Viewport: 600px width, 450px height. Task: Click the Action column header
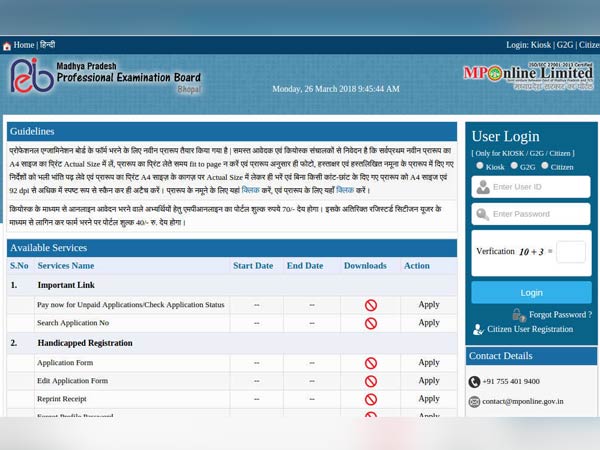417,266
